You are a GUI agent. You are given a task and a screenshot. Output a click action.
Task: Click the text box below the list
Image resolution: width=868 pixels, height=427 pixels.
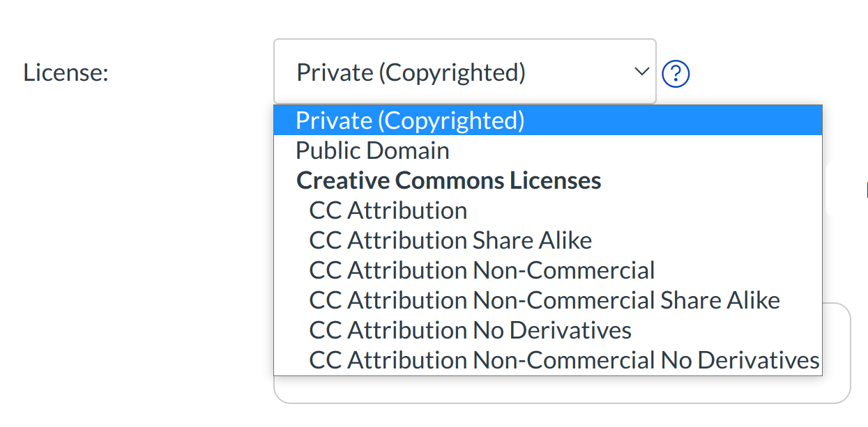561,390
